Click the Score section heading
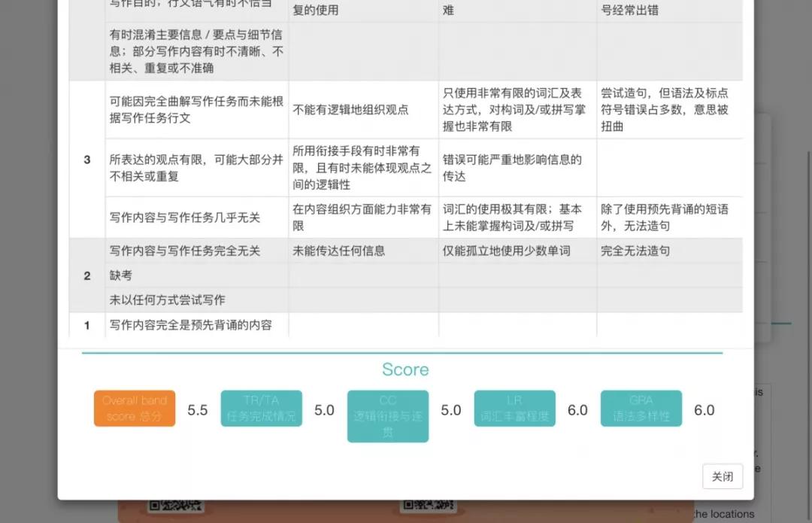This screenshot has width=812, height=523. pyautogui.click(x=405, y=369)
